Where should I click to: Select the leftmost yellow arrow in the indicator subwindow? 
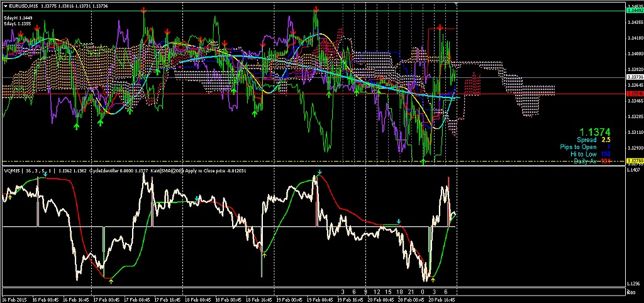point(9,198)
